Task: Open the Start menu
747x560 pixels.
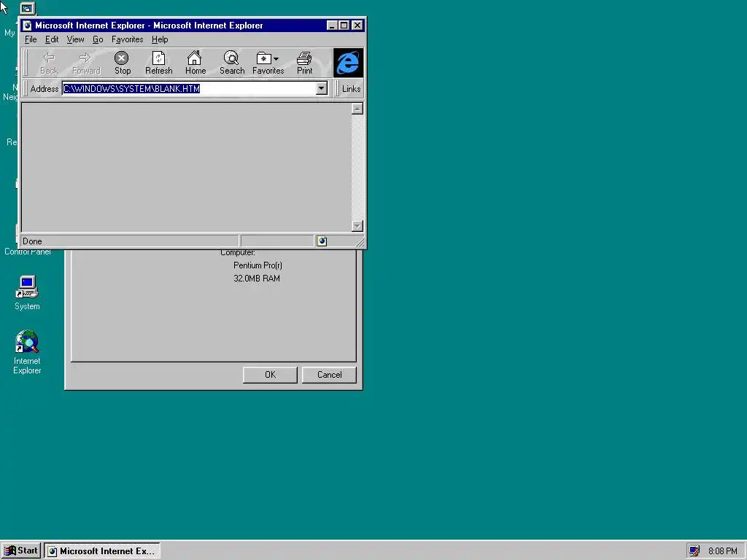Action: 21,551
